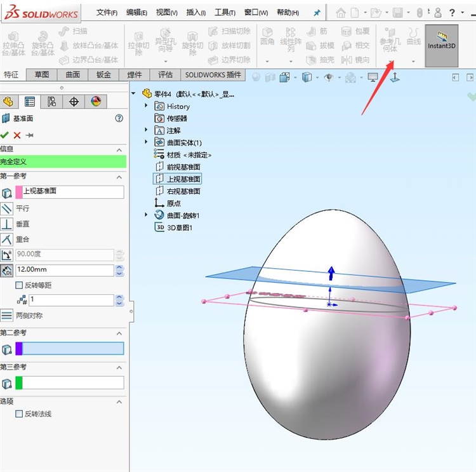Screen dimensions: 476x472
Task: Select the Shell (抽壳) tool
Action: (x=320, y=60)
